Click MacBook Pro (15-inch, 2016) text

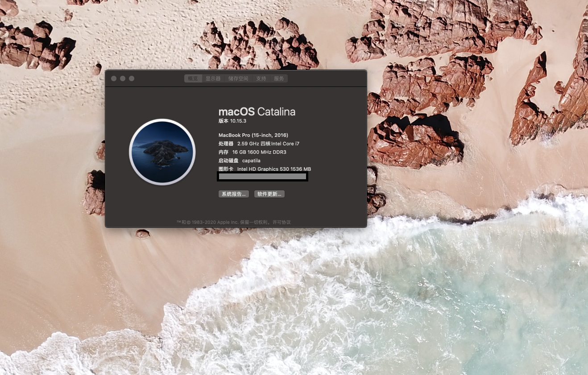(253, 135)
